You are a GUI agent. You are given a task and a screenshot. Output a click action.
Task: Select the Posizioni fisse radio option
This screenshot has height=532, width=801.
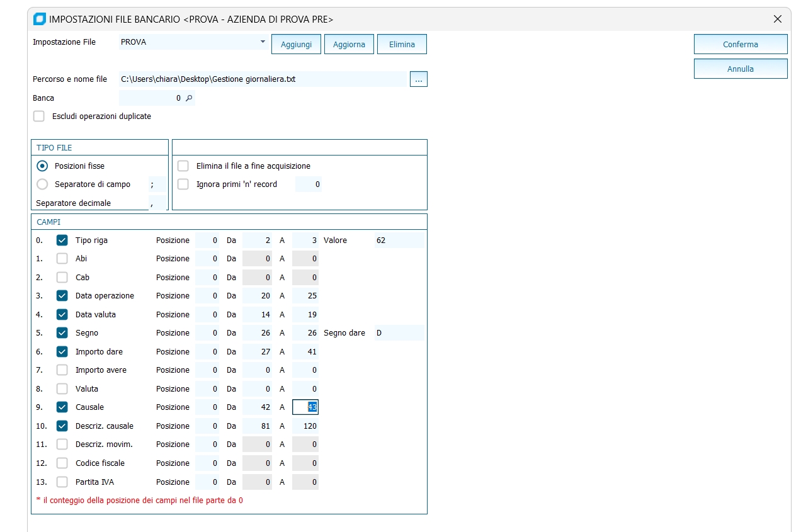tap(42, 166)
